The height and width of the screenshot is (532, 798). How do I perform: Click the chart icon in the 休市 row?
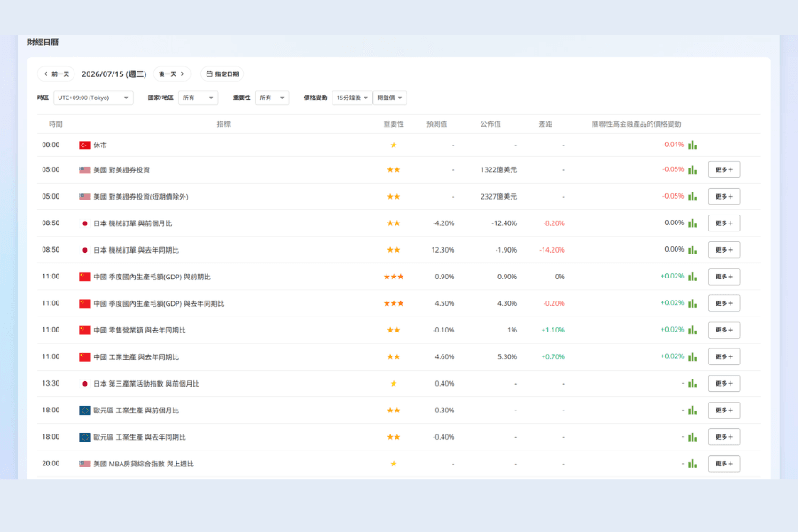[x=692, y=145]
